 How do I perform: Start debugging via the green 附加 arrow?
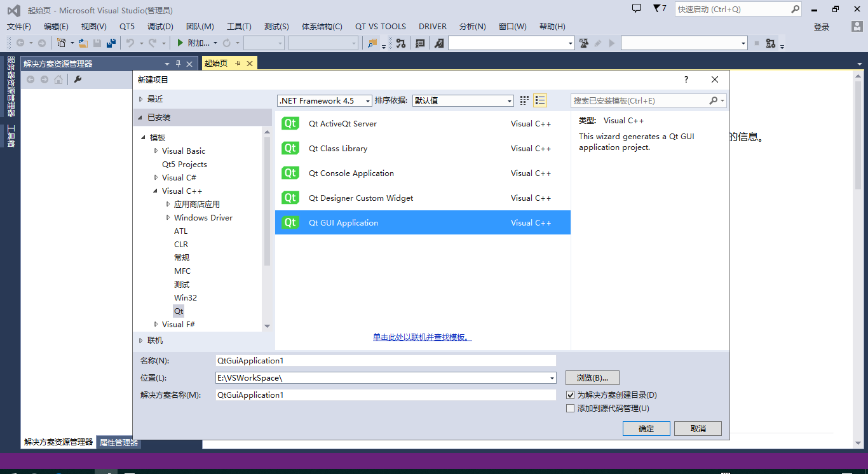pos(180,43)
